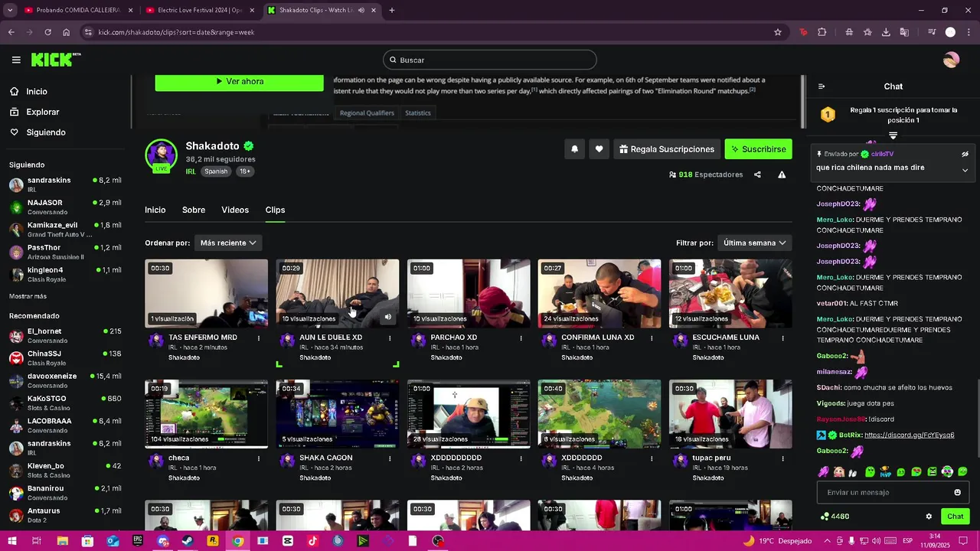Mute the Kick tab audio icon

pyautogui.click(x=361, y=10)
